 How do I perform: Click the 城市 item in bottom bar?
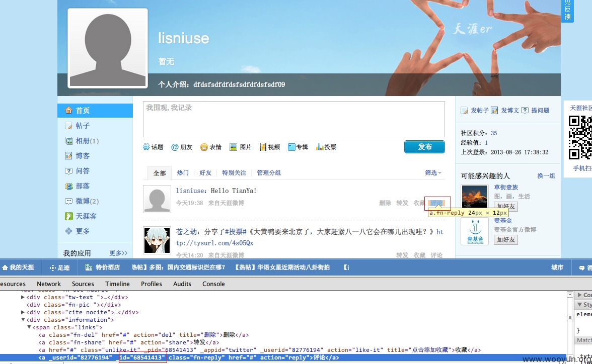(557, 267)
